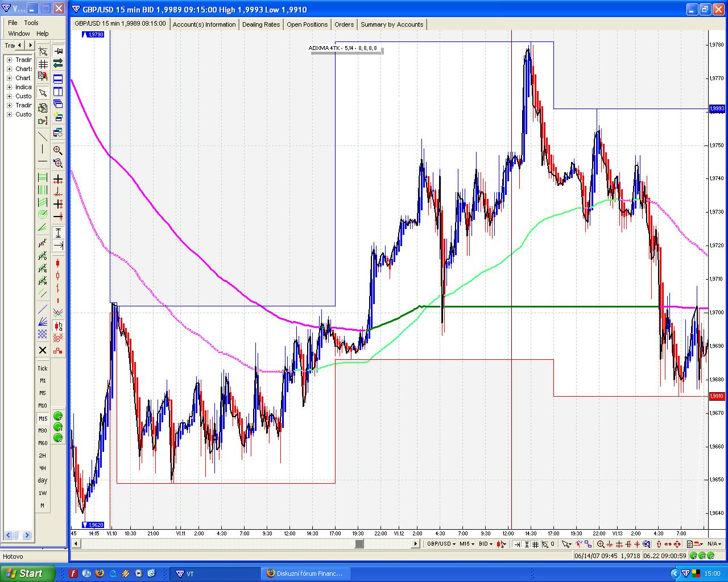Click the red point-and-figure boxes icon

click(58, 351)
